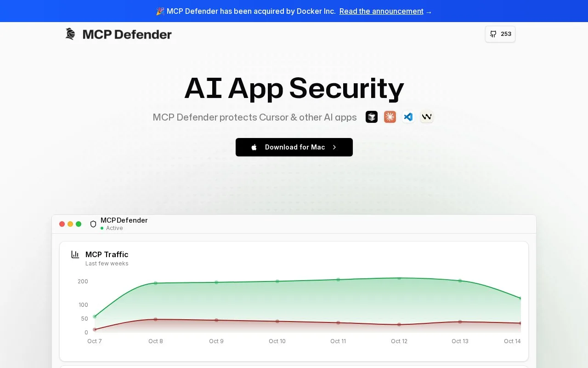Click the Oct 13 axis label
This screenshot has width=588, height=368.
tap(460, 341)
